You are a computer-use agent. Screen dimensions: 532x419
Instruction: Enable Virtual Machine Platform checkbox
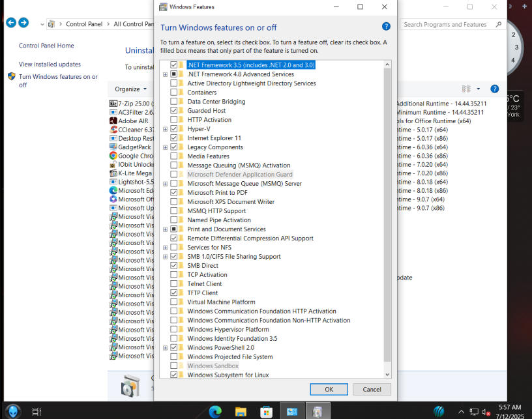coord(173,302)
